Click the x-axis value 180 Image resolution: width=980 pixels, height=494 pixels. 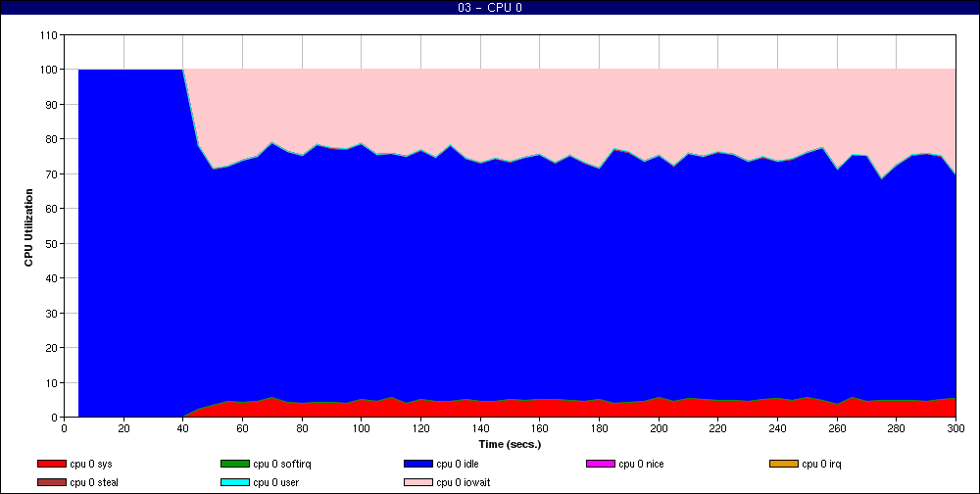point(599,428)
